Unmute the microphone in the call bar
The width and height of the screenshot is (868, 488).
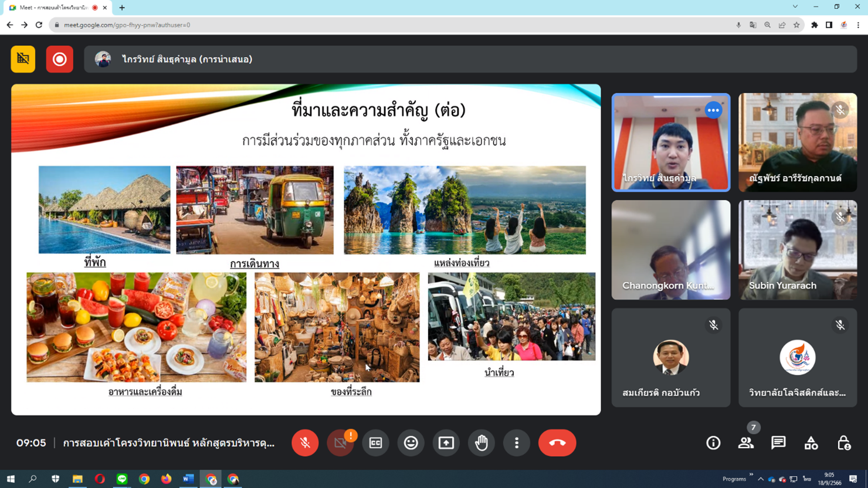[x=305, y=443]
